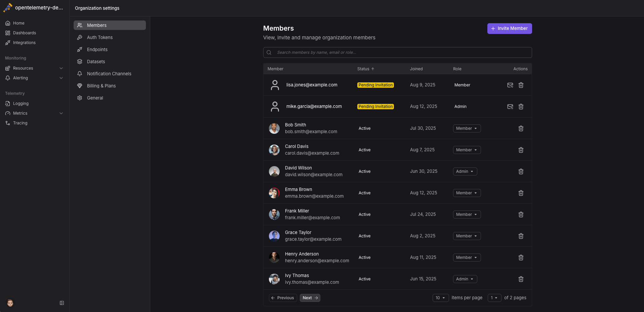Viewport: 644px width, 312px height.
Task: Open user profile avatar at sidebar bottom
Action: coord(10,303)
